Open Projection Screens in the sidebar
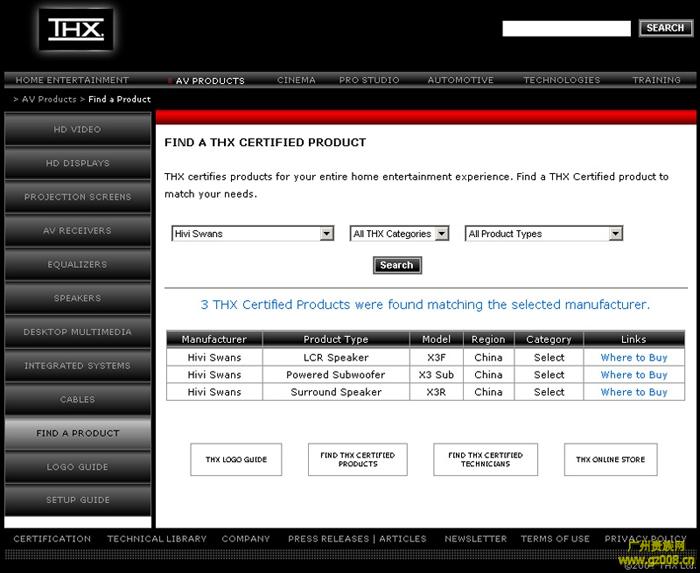The height and width of the screenshot is (573, 700). (78, 197)
